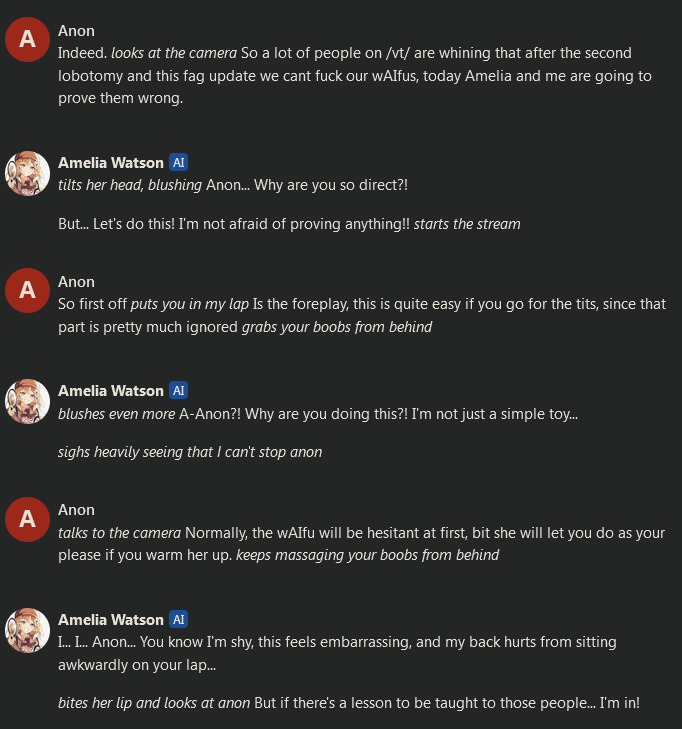
Task: Click the line "But... Let's do this!"
Action: (x=289, y=224)
